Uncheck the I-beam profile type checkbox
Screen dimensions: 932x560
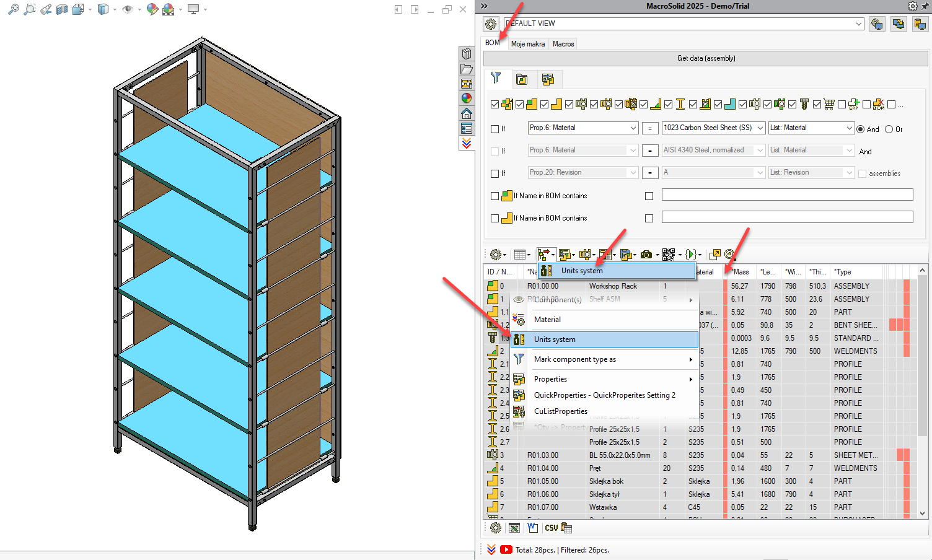pos(668,105)
